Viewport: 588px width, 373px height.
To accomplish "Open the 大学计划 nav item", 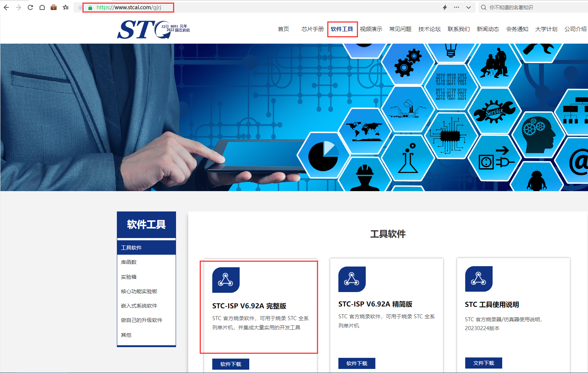I will 546,29.
